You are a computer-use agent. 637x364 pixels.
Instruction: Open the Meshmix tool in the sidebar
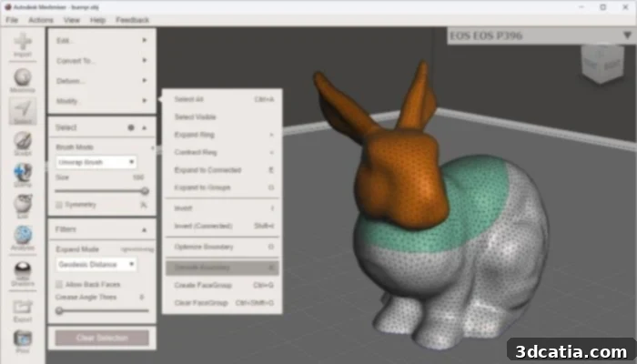[23, 80]
